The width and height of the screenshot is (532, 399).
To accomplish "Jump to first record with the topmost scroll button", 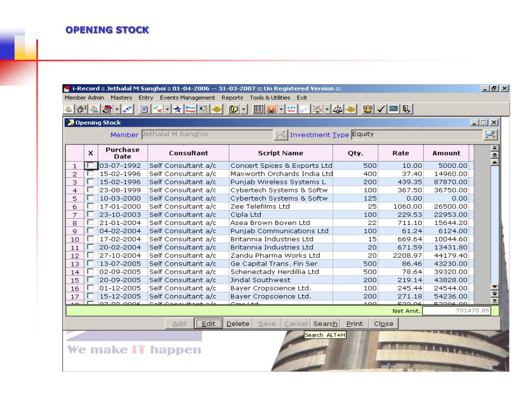I will 495,148.
